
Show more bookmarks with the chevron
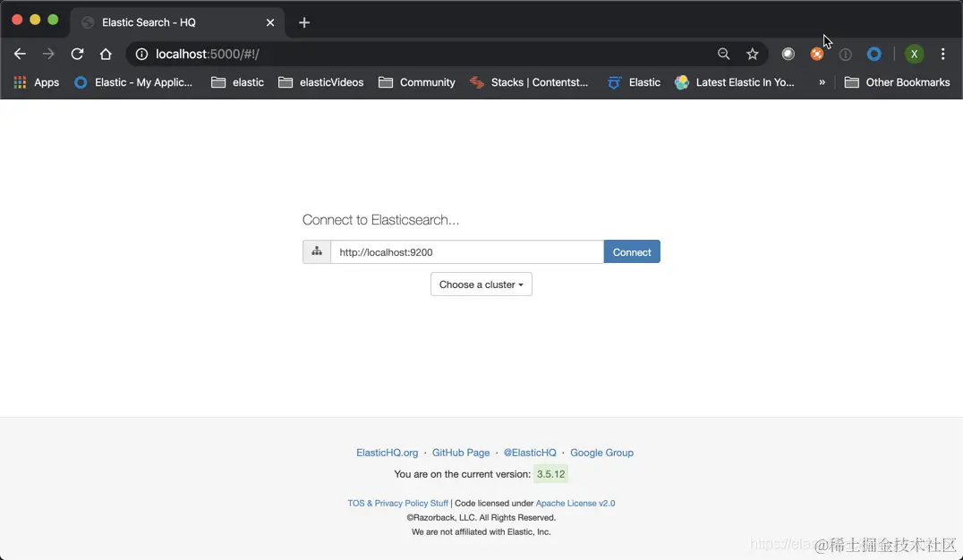822,82
